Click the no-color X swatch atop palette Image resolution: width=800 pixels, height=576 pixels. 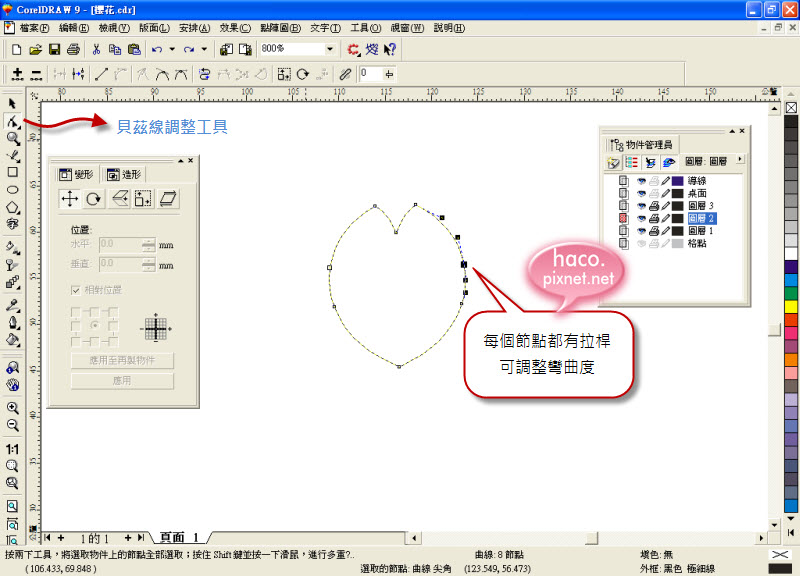791,108
